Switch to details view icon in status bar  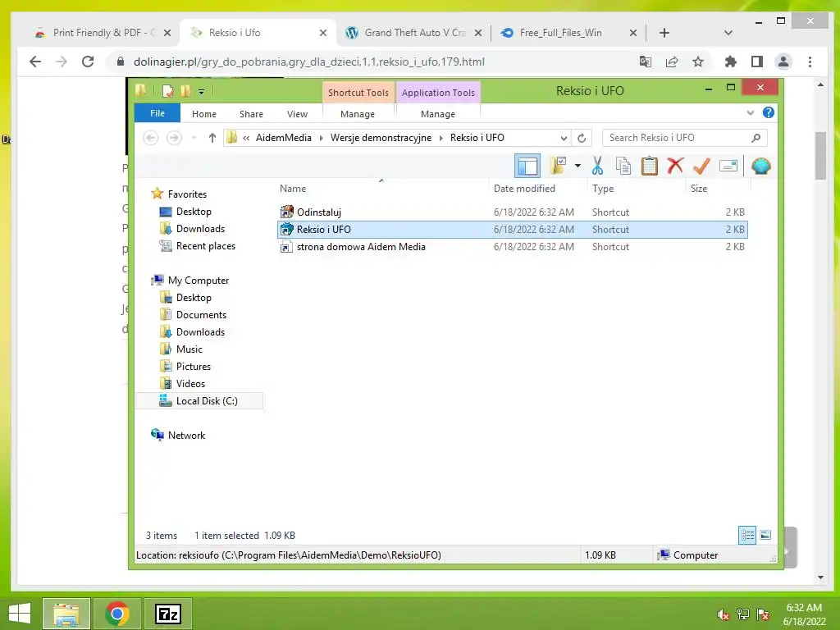tap(746, 535)
